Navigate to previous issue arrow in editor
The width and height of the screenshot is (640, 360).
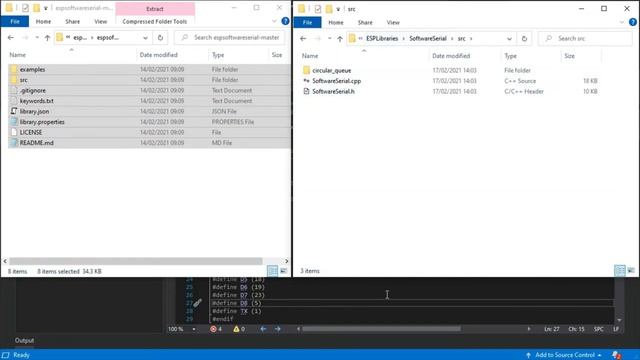[263, 329]
